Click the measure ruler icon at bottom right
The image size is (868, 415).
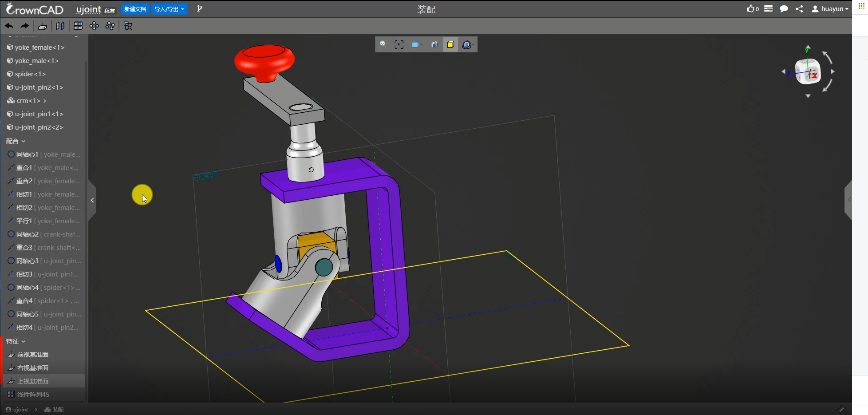841,409
